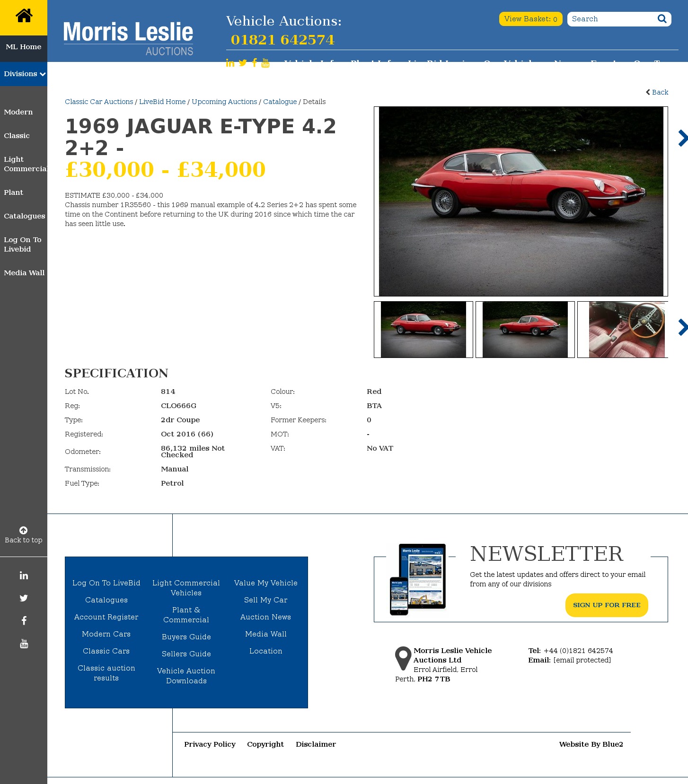The width and height of the screenshot is (688, 784).
Task: Open YouTube icon in header
Action: pyautogui.click(x=265, y=63)
